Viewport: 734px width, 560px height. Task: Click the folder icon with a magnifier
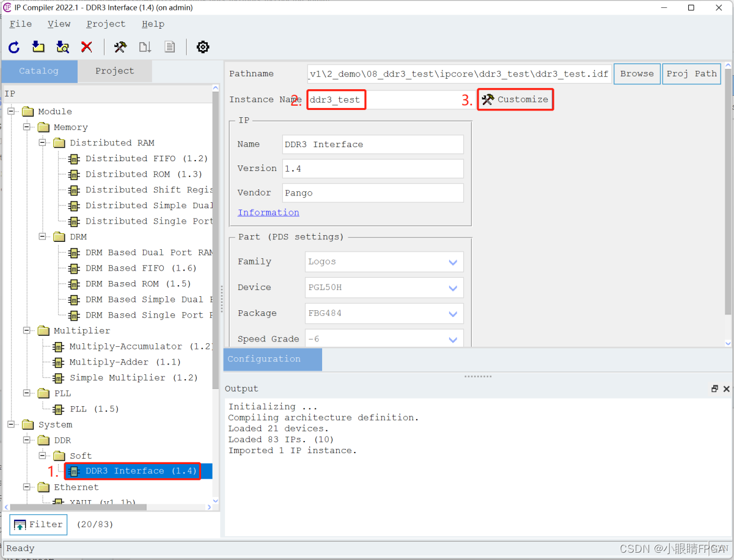coord(62,47)
